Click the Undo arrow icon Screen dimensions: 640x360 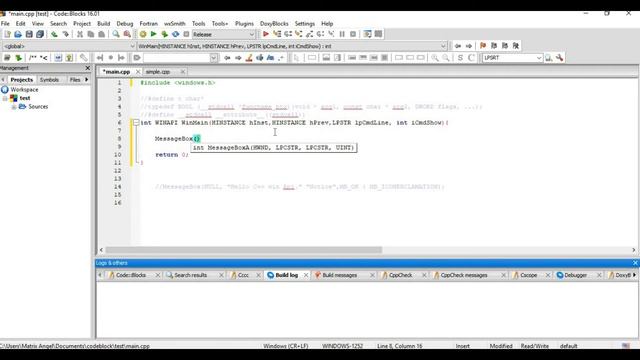[54, 34]
